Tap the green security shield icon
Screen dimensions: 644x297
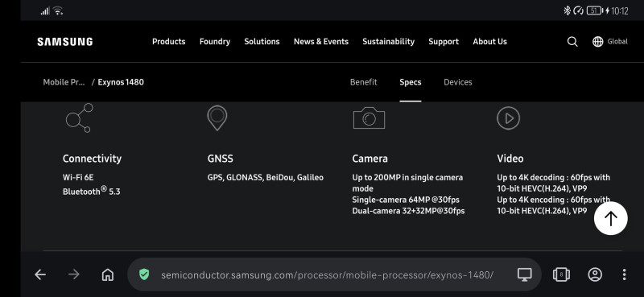(x=144, y=274)
